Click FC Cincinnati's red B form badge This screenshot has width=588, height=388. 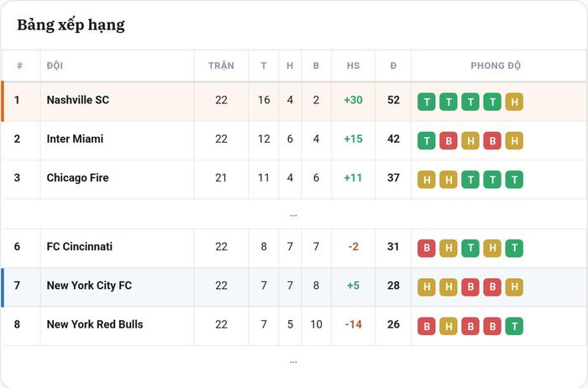coord(427,249)
